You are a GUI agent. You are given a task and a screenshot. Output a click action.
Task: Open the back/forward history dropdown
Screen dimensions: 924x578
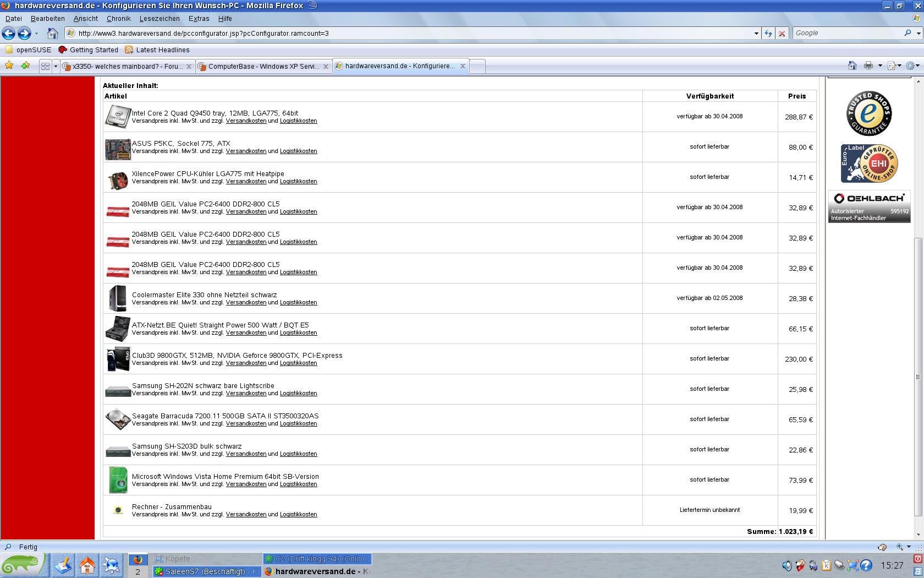click(36, 34)
